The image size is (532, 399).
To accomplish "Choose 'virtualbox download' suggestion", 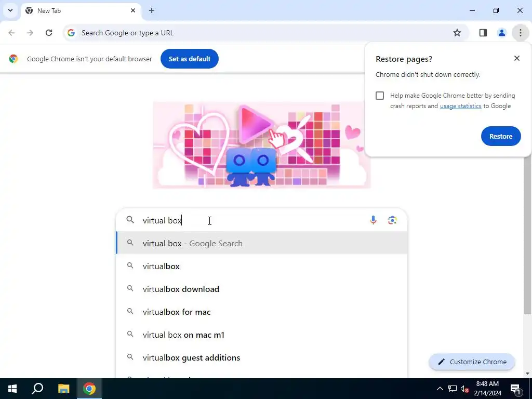I will [262, 289].
